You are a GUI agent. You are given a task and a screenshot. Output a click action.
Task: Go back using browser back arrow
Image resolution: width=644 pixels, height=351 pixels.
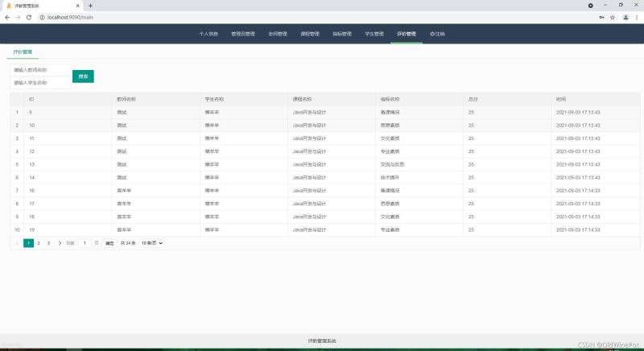point(7,17)
